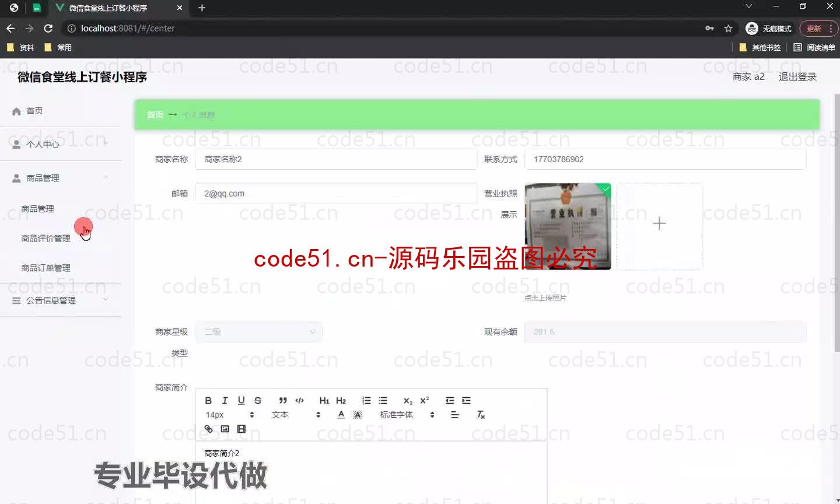Open 资料 bookmarks folder
The width and height of the screenshot is (840, 504).
pos(20,47)
